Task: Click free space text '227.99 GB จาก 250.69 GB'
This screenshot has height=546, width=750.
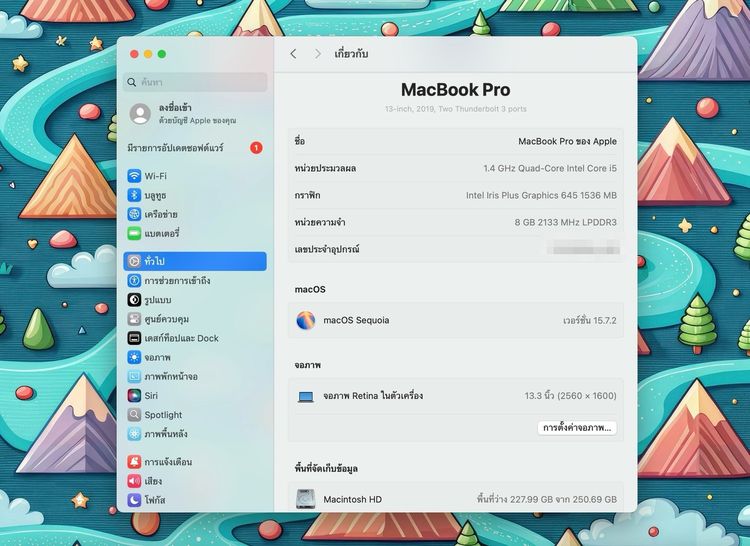Action: click(563, 499)
